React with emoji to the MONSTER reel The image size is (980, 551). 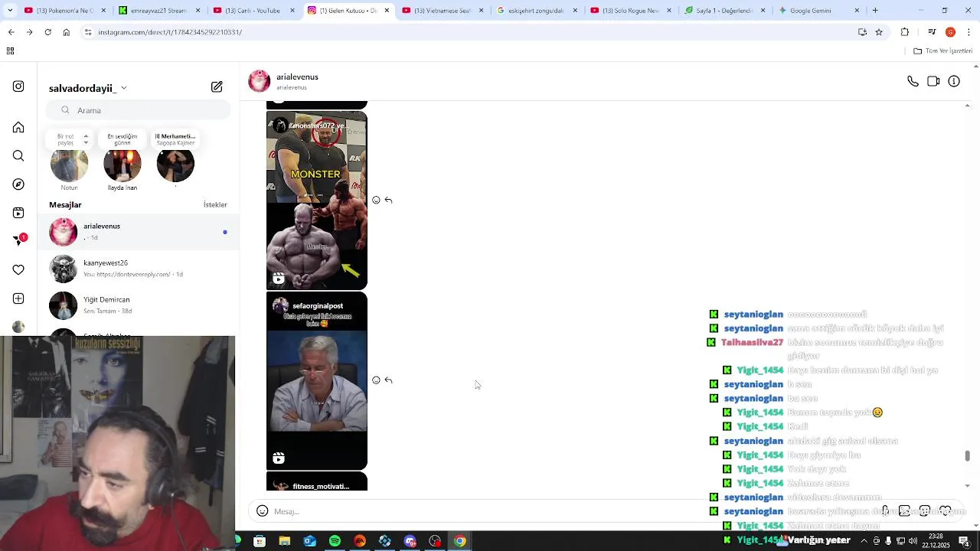click(376, 200)
